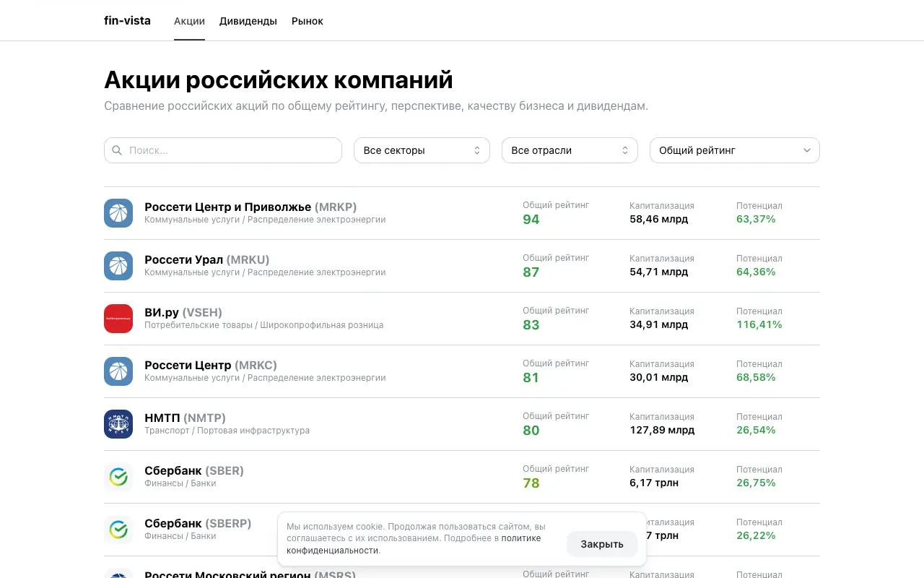Open the Все отрасли dropdown
The width and height of the screenshot is (924, 578).
click(x=570, y=150)
